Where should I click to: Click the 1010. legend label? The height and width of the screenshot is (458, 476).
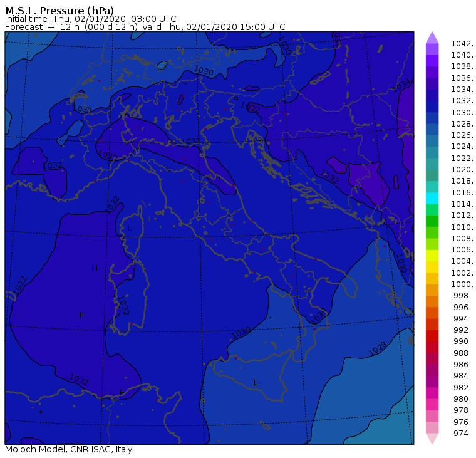[462, 227]
